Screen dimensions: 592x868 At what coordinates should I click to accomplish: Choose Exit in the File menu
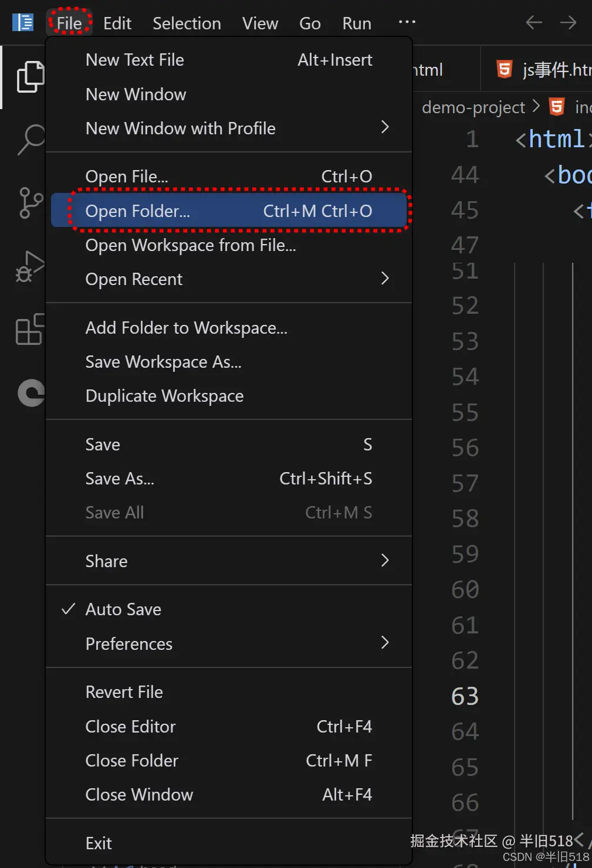(229, 843)
